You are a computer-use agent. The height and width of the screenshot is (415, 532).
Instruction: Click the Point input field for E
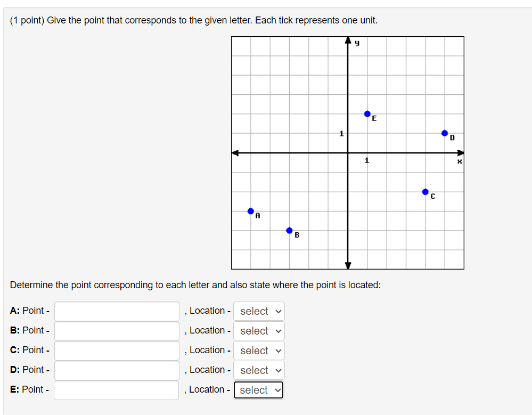pyautogui.click(x=116, y=389)
